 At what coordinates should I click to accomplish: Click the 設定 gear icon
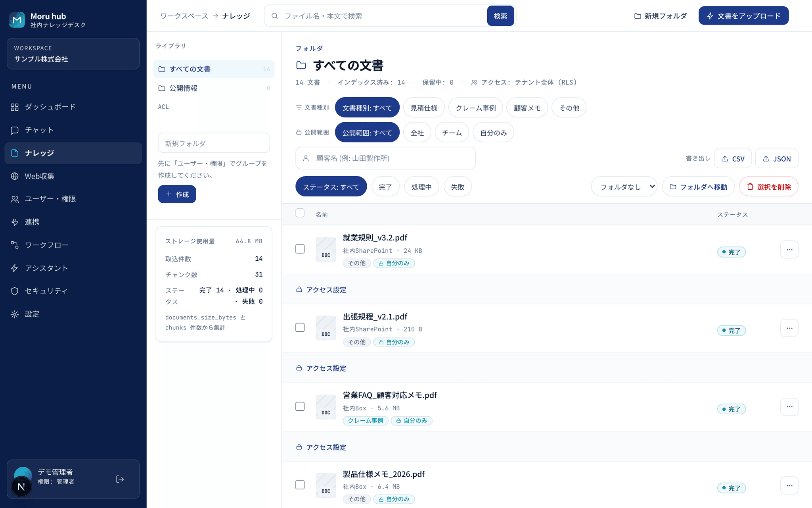click(15, 314)
